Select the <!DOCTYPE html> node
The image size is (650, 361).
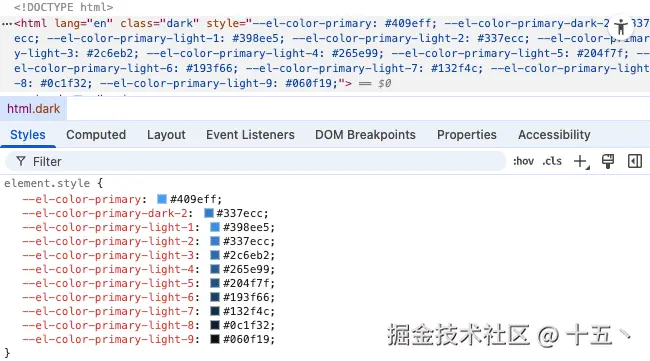click(x=63, y=7)
